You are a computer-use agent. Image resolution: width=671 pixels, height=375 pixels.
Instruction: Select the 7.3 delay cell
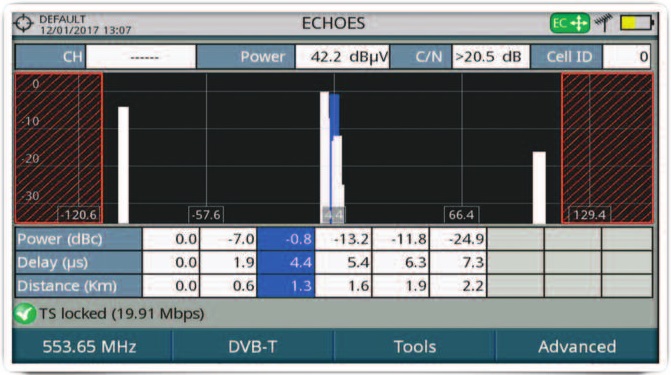(x=458, y=262)
